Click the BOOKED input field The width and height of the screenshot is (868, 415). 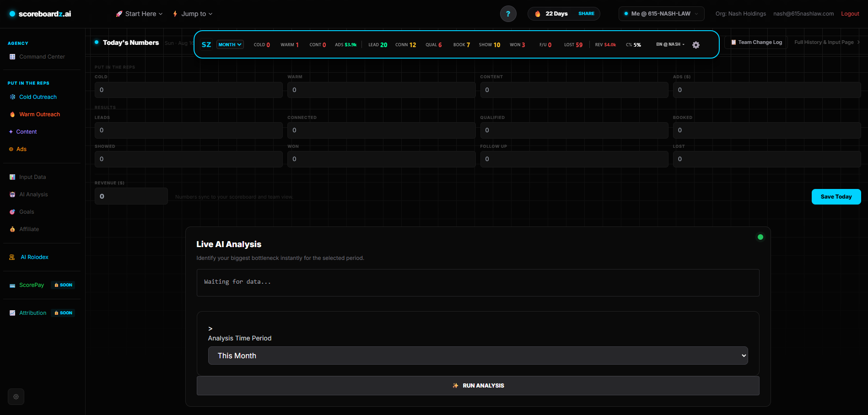767,130
